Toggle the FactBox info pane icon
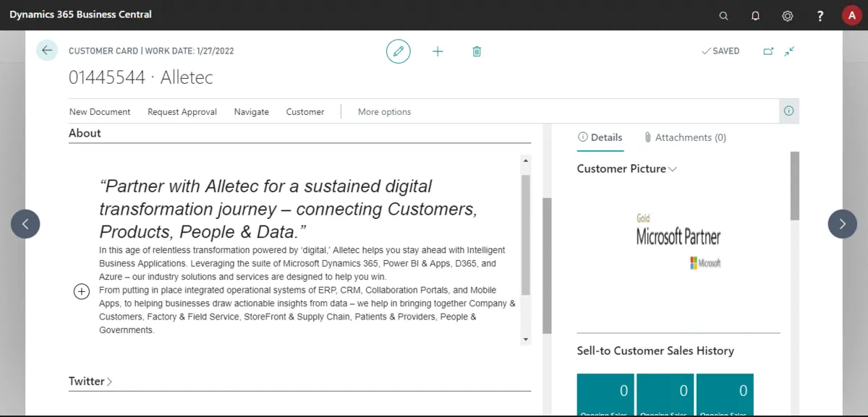Viewport: 868px width, 417px height. pos(789,111)
